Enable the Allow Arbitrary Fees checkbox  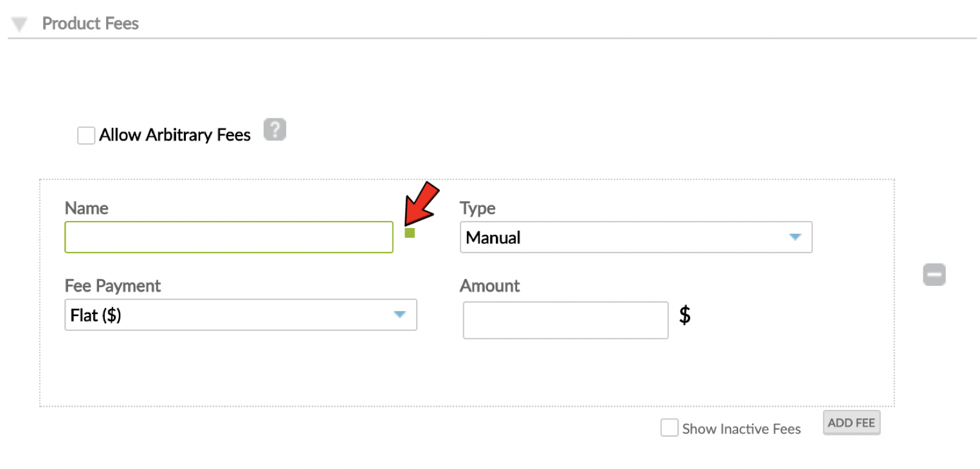86,135
